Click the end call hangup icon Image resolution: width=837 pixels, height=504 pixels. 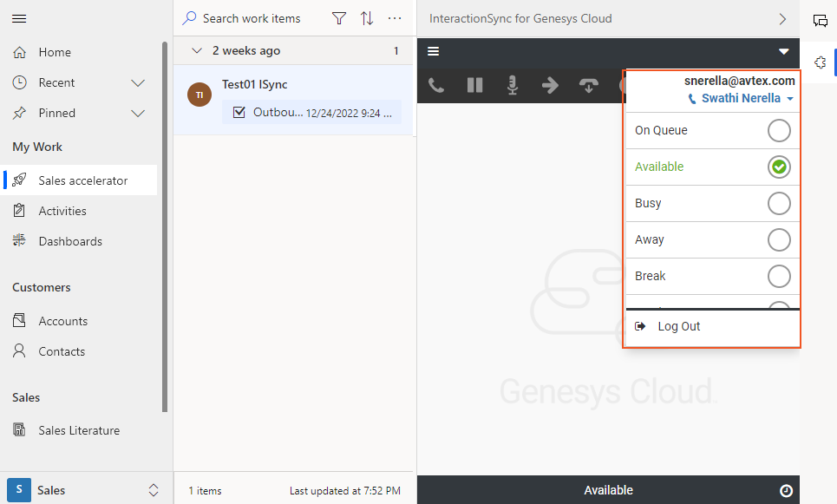tap(589, 85)
